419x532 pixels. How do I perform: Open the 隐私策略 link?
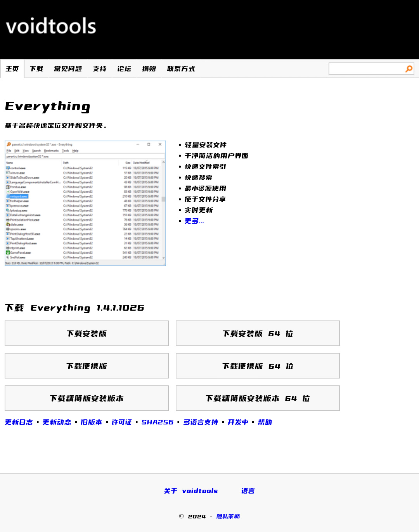228,516
